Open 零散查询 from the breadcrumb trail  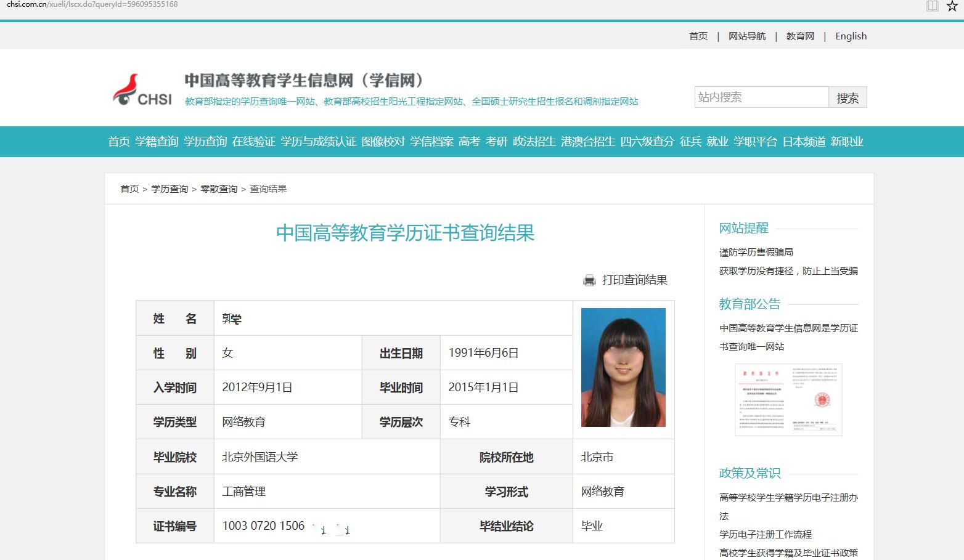pyautogui.click(x=219, y=189)
